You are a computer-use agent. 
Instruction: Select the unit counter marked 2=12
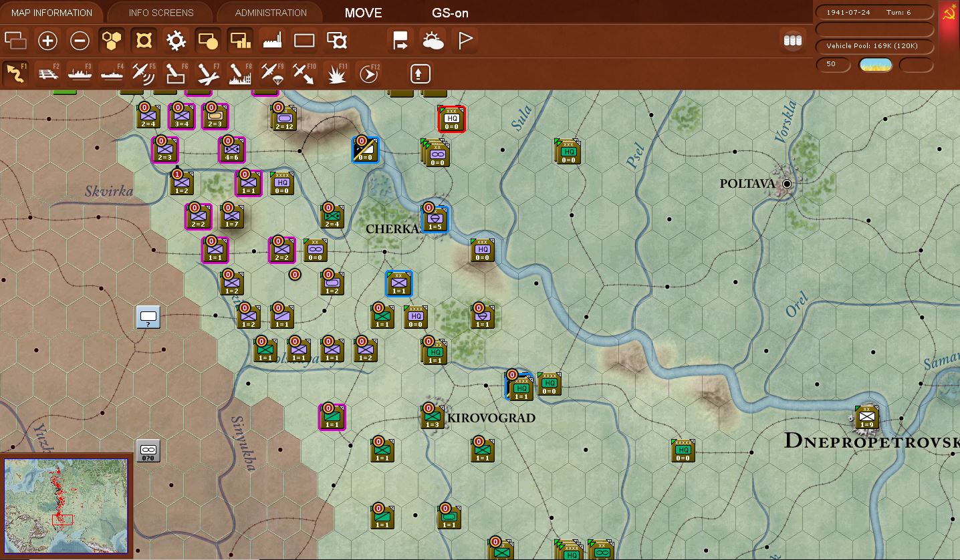283,118
